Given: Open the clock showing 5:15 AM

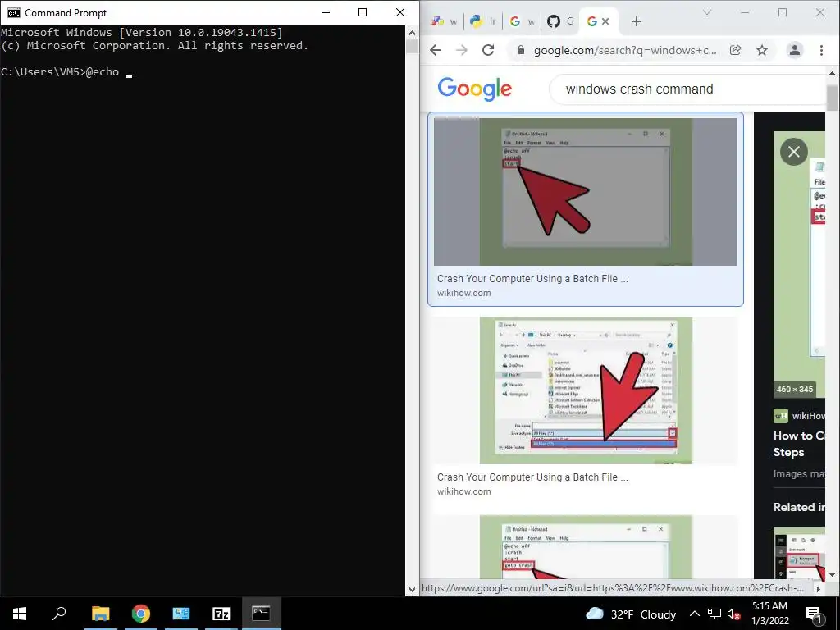Looking at the screenshot, I should (x=769, y=614).
